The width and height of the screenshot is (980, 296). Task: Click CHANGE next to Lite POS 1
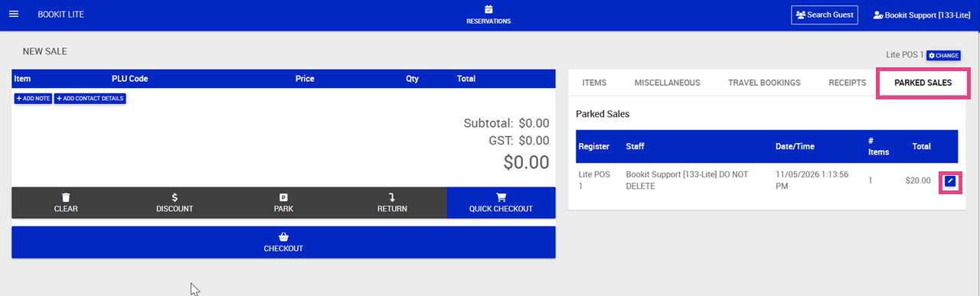point(943,56)
